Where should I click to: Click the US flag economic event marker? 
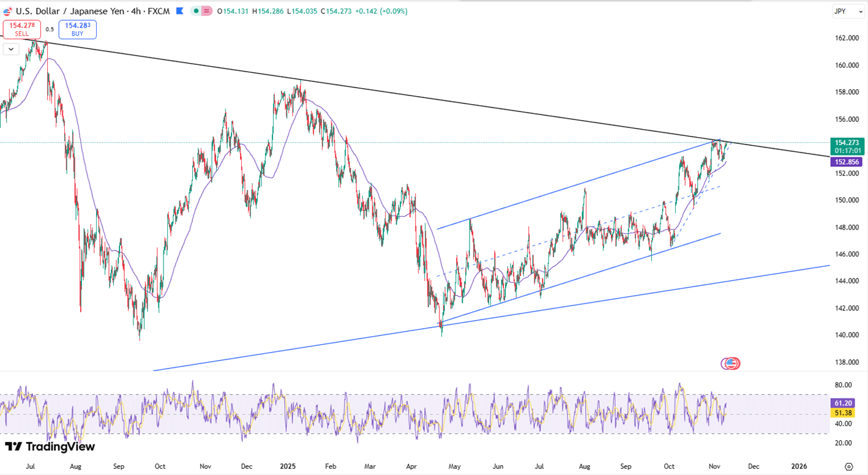tap(730, 364)
